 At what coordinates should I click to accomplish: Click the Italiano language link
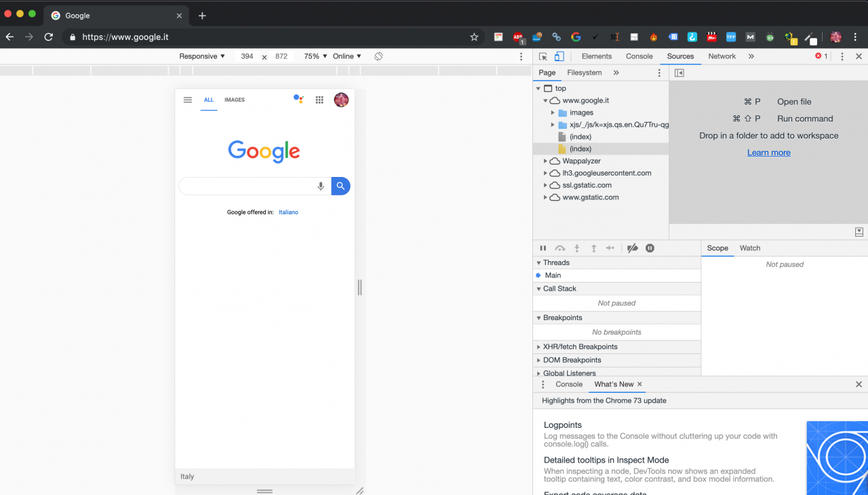288,212
